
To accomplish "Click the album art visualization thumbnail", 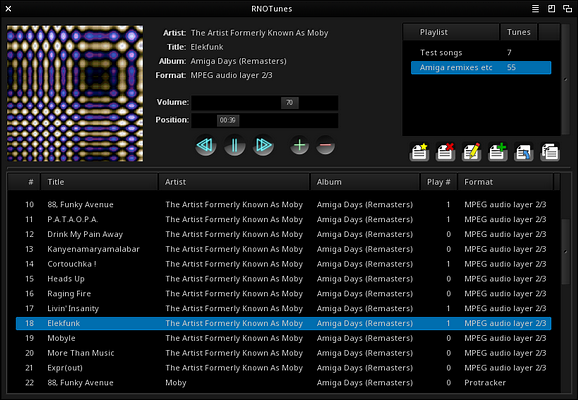I will point(75,93).
